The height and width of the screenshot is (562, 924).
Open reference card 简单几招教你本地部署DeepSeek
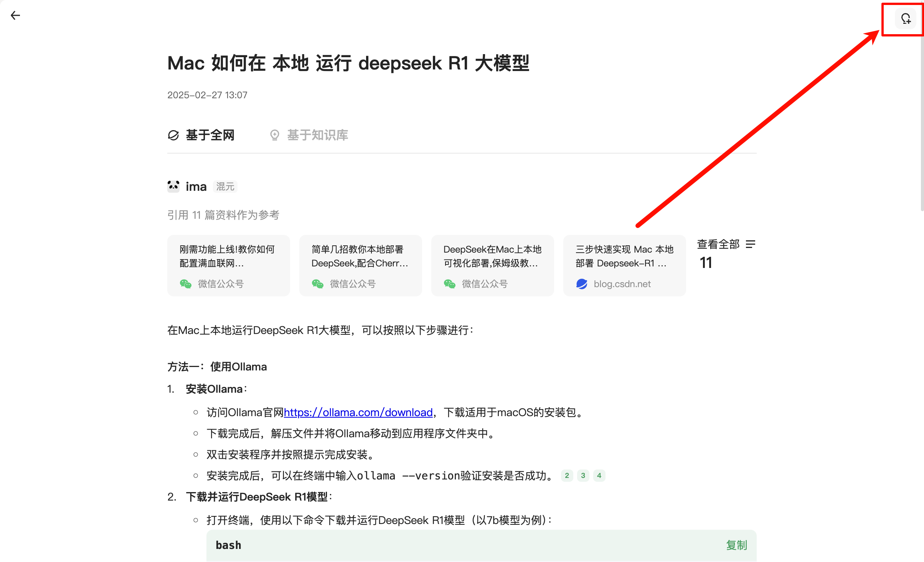click(360, 265)
